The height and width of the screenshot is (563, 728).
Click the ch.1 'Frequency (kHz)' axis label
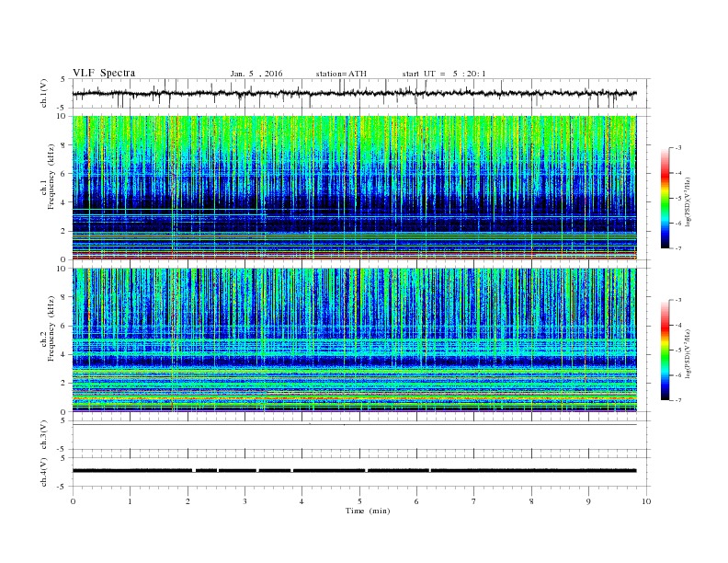coord(51,177)
